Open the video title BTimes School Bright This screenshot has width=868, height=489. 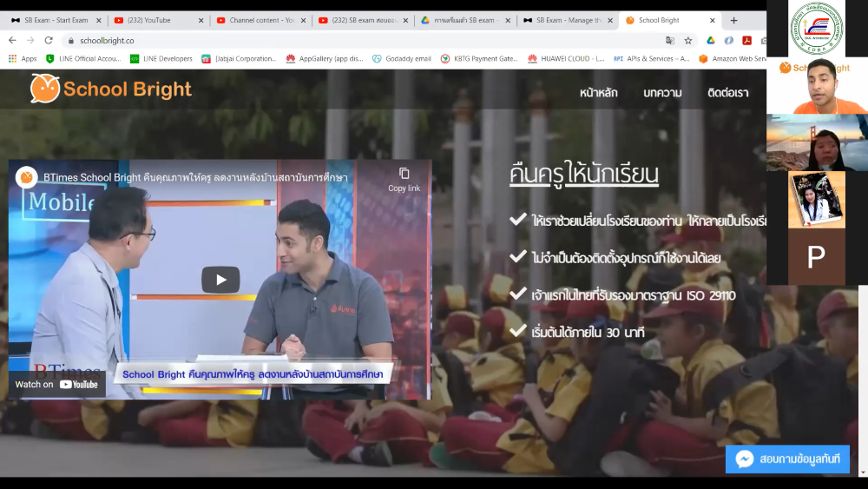point(195,177)
